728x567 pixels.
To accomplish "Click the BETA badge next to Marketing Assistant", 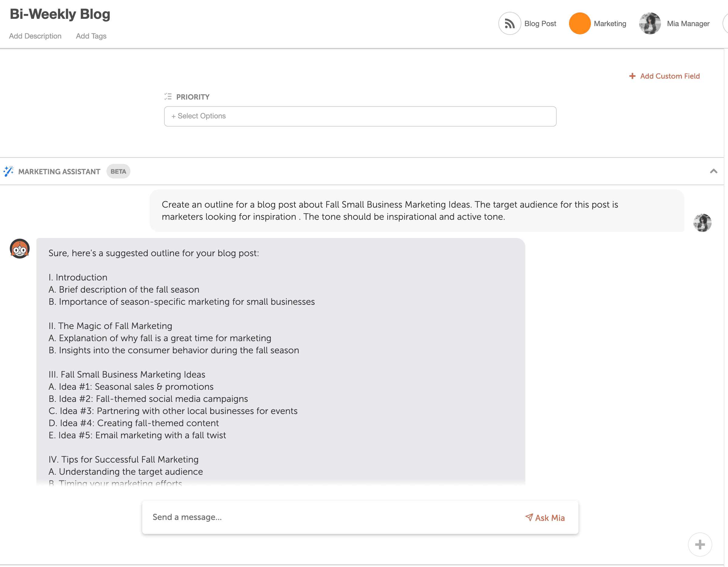I will (x=118, y=171).
